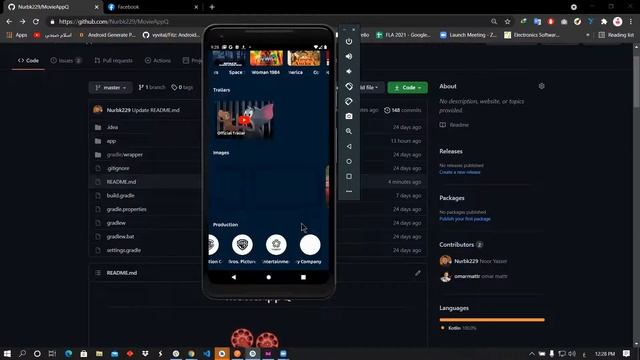Image resolution: width=640 pixels, height=360 pixels.
Task: Open the 1 branch link
Action: click(x=152, y=87)
